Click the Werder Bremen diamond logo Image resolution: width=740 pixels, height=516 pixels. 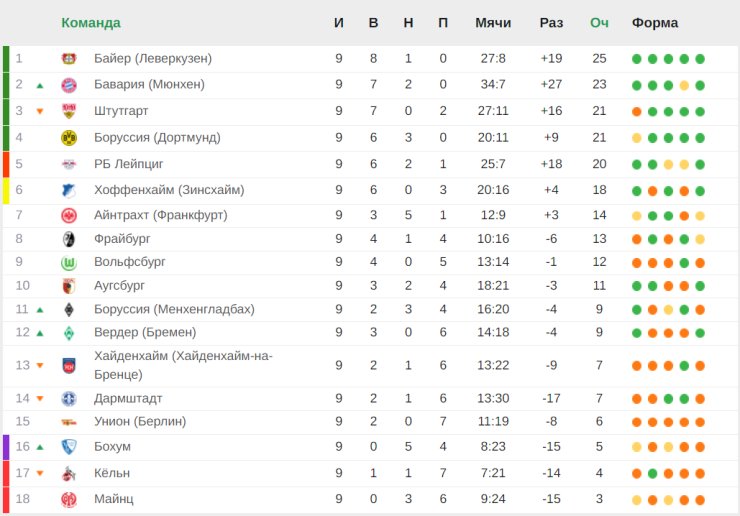point(69,333)
